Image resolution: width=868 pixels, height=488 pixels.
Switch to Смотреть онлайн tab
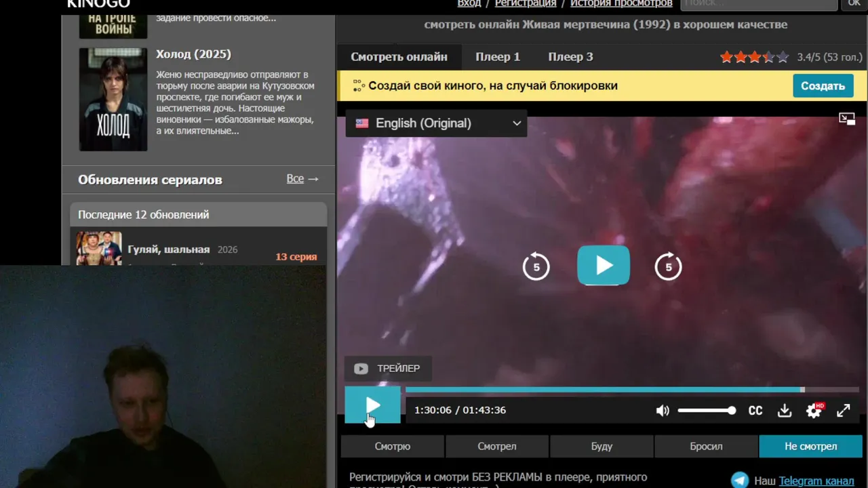(x=399, y=57)
